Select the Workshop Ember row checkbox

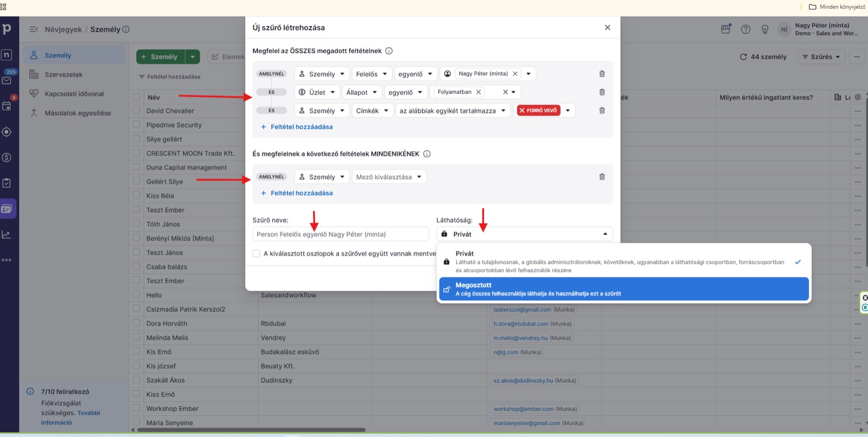136,408
